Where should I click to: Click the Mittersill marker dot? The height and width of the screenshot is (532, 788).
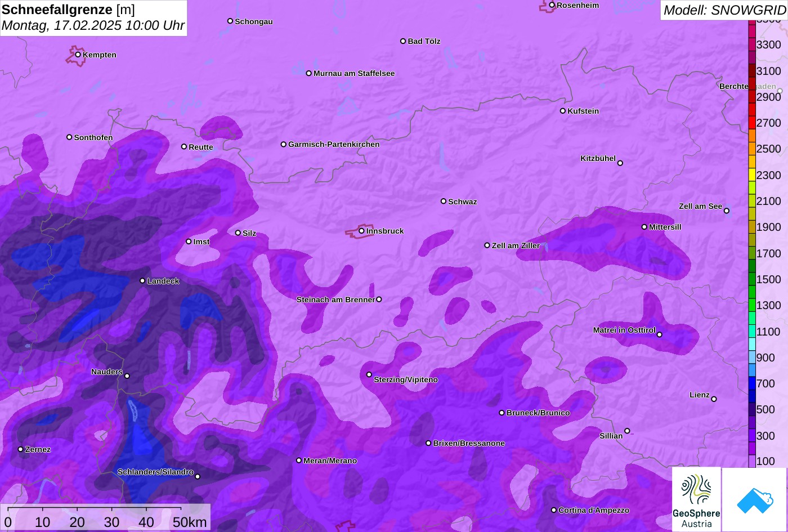[644, 227]
